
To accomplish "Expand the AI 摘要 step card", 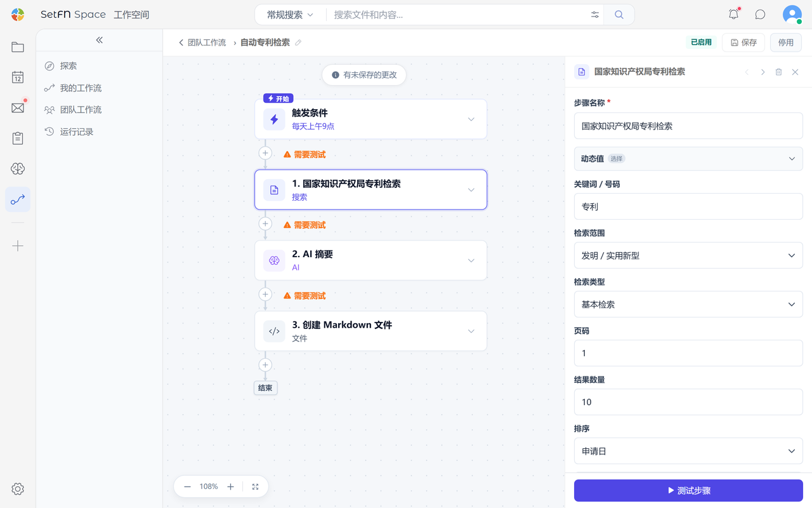I will tap(471, 260).
